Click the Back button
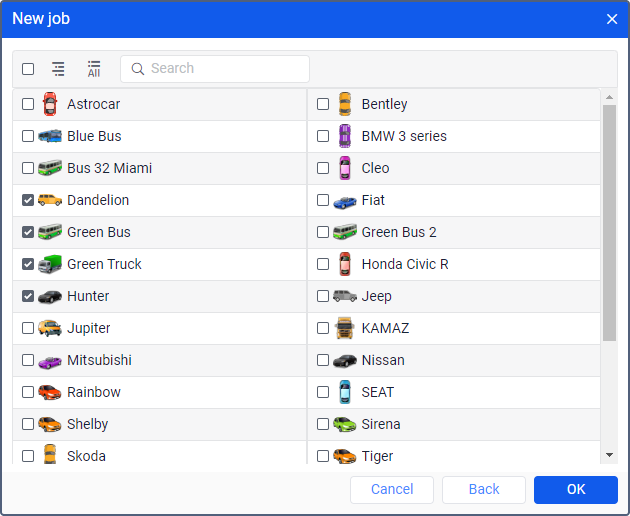The width and height of the screenshot is (630, 516). pos(484,490)
